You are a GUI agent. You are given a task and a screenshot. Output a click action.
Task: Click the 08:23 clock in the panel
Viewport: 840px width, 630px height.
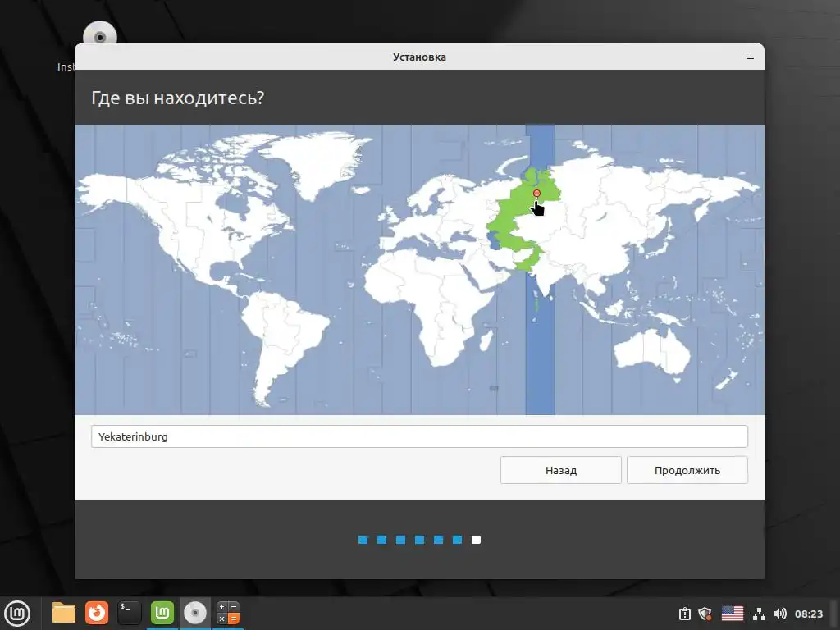[x=808, y=614]
